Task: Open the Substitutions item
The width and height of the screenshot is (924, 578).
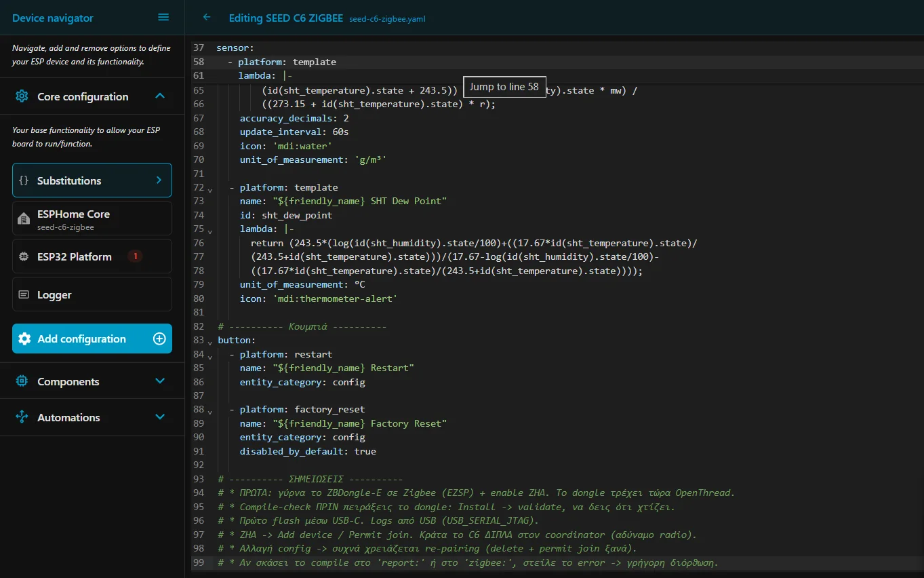Action: point(92,180)
